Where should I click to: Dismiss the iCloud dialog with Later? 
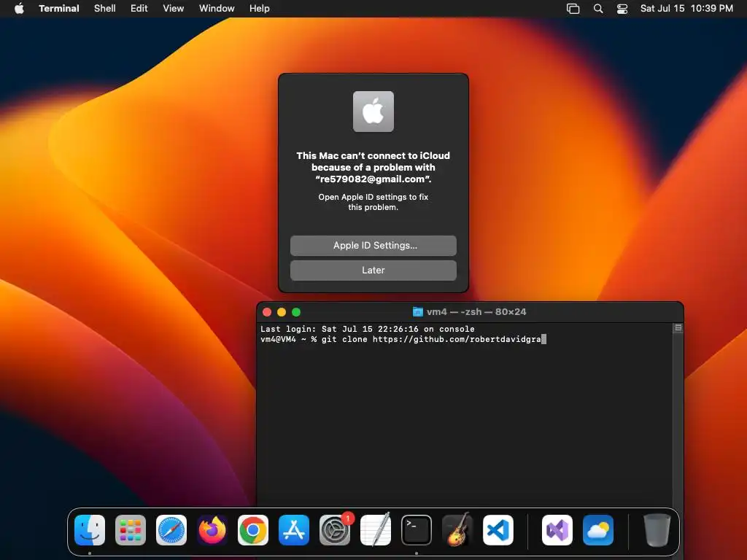[373, 271]
